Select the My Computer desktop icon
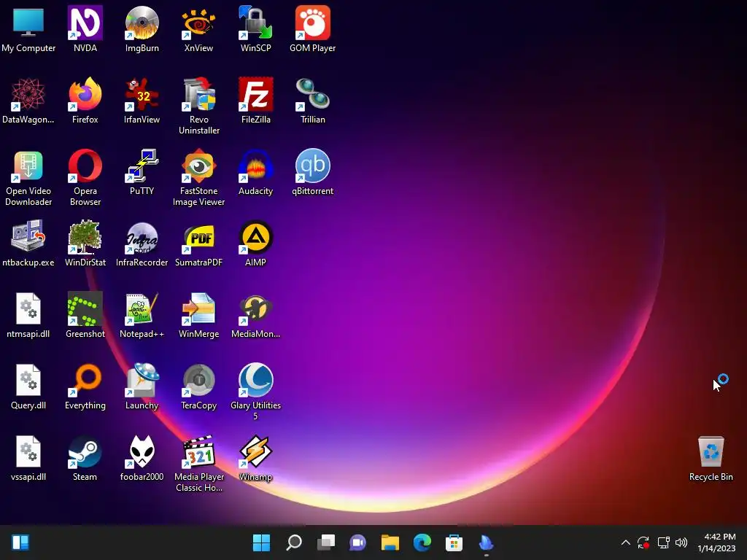The width and height of the screenshot is (747, 560). click(x=28, y=23)
